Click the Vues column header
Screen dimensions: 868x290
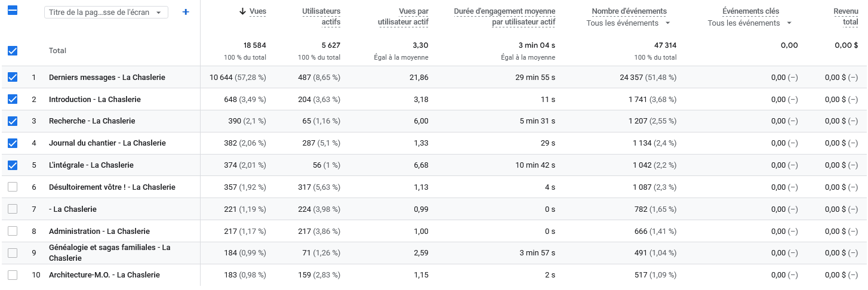(x=258, y=11)
